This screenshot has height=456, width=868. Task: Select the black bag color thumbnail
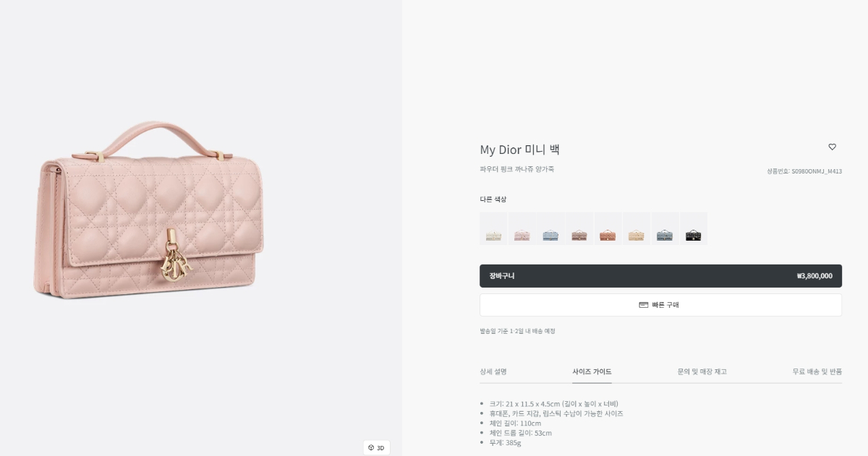694,229
